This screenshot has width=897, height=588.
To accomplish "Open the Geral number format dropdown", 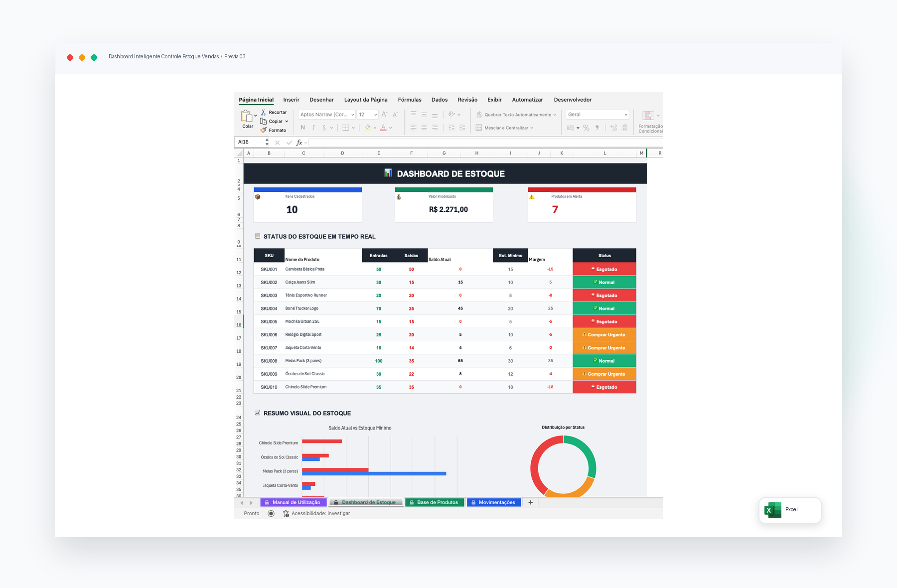I will pos(626,115).
